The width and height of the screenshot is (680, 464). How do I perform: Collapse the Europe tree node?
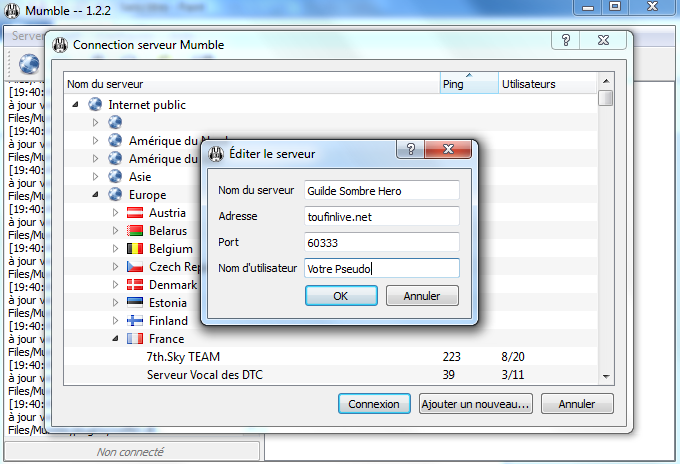point(95,195)
